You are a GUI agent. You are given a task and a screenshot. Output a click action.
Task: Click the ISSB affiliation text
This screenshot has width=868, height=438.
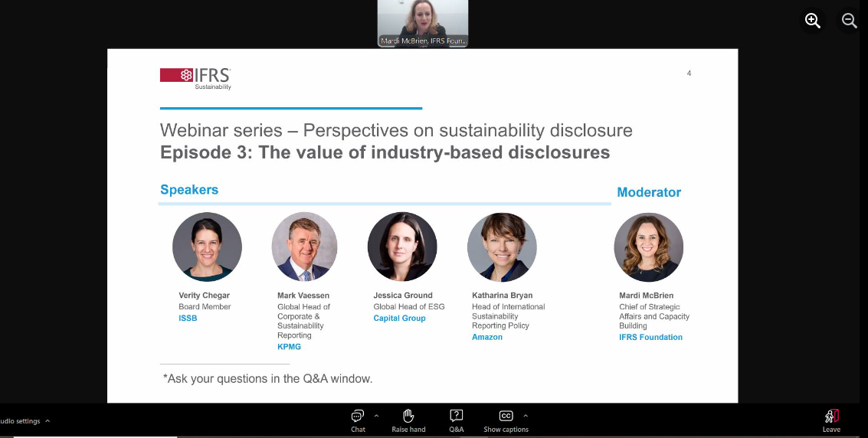tap(188, 318)
